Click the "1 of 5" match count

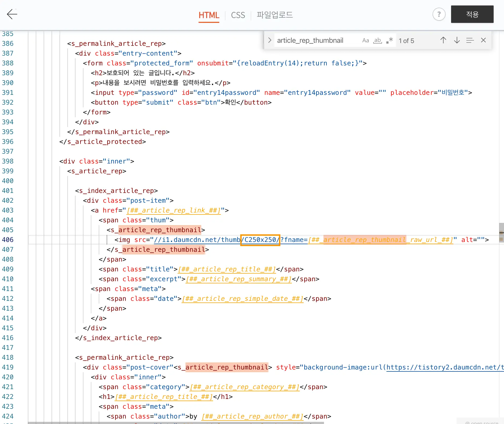point(406,41)
